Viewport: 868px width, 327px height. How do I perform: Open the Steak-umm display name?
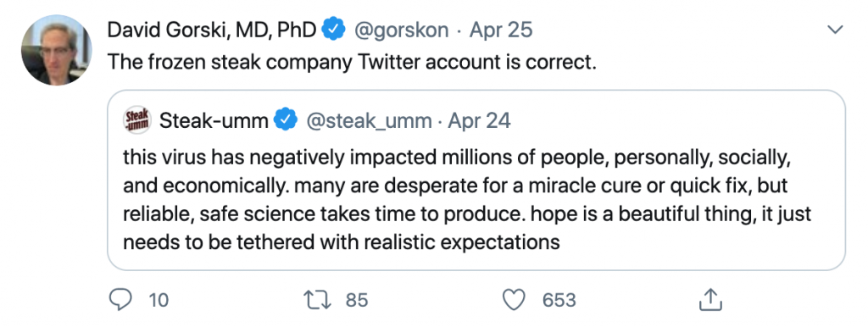(x=214, y=120)
